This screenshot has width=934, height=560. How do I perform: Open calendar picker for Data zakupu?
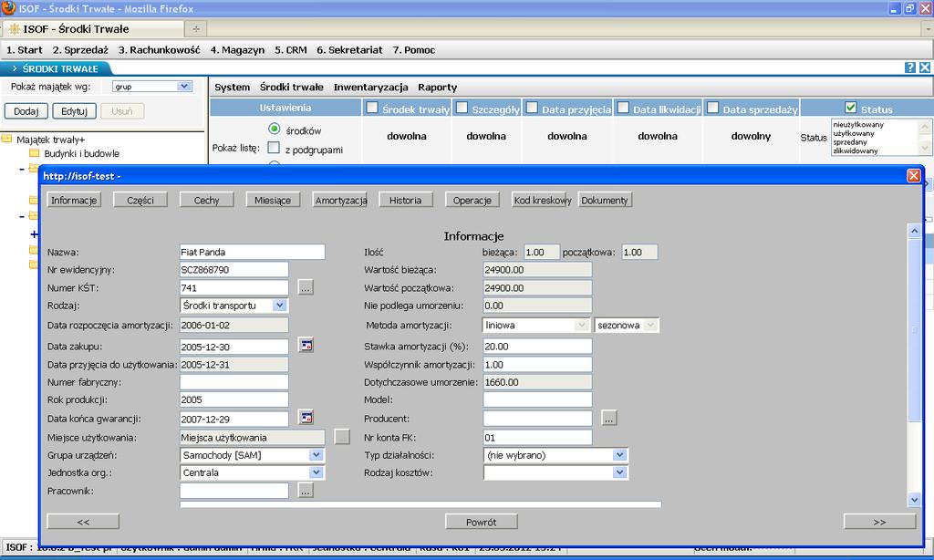pos(306,346)
